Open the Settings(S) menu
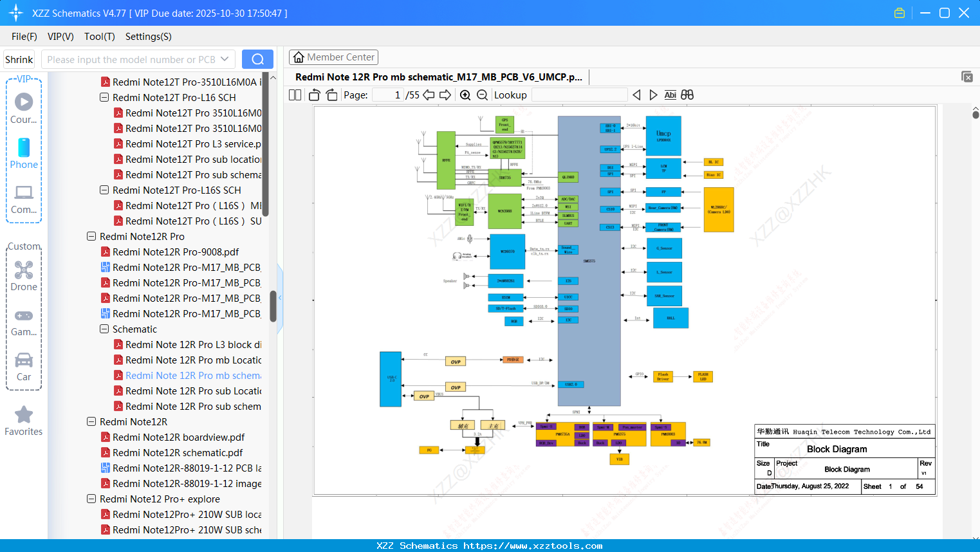 (x=149, y=37)
